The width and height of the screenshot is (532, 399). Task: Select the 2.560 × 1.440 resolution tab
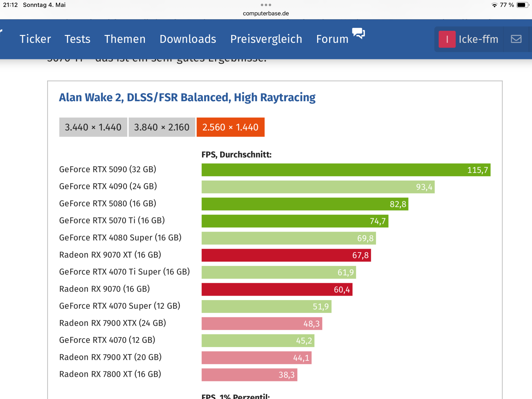pos(230,127)
